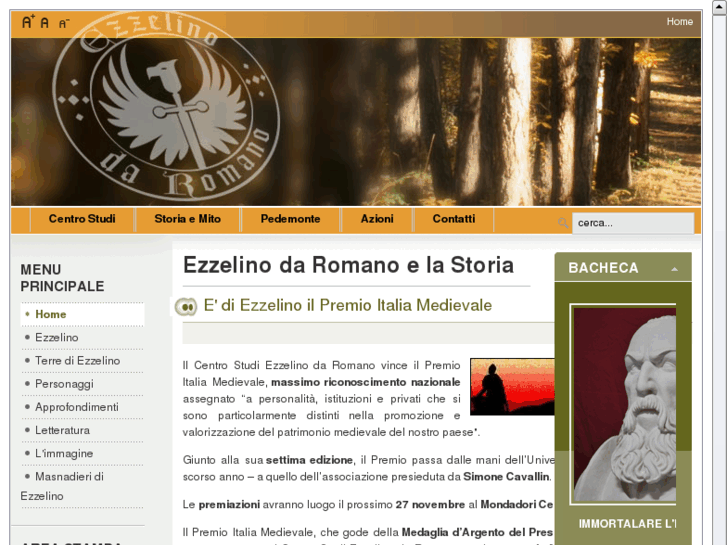Click bold text premiazioni
Image resolution: width=727 pixels, height=545 pixels.
click(229, 505)
